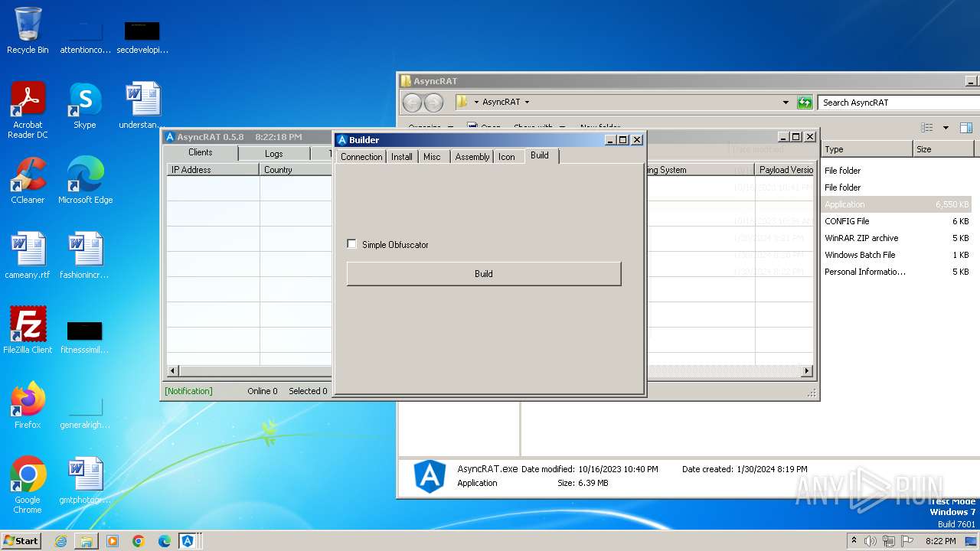
Task: Open the FileZilla Client desktop shortcut
Action: click(x=28, y=331)
